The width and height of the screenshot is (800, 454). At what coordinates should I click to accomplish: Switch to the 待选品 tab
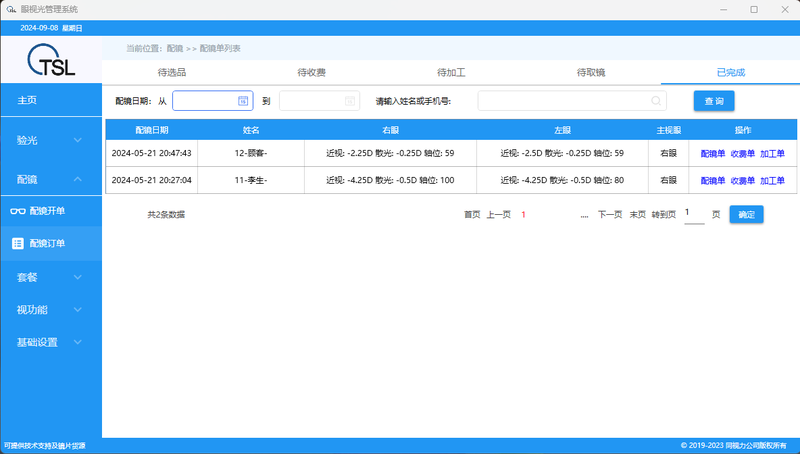point(172,72)
